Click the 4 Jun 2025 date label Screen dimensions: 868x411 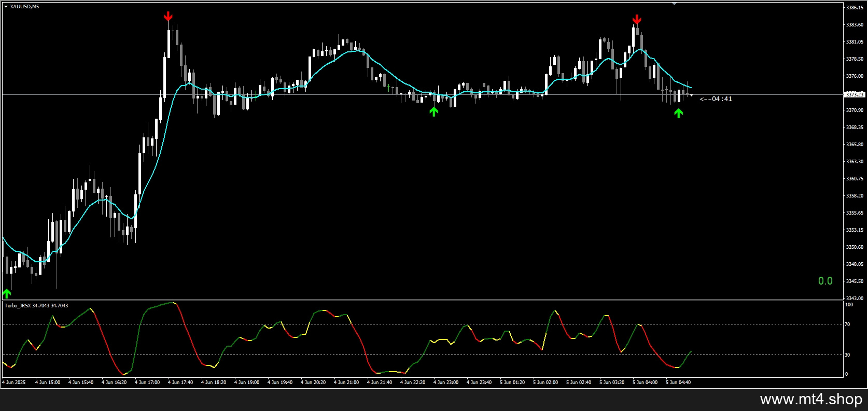[x=14, y=382]
